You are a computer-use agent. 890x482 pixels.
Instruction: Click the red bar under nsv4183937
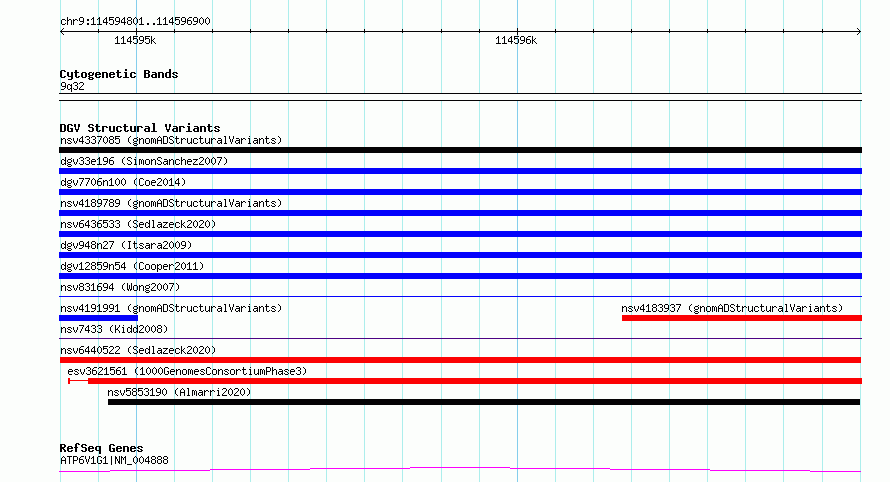[742, 318]
